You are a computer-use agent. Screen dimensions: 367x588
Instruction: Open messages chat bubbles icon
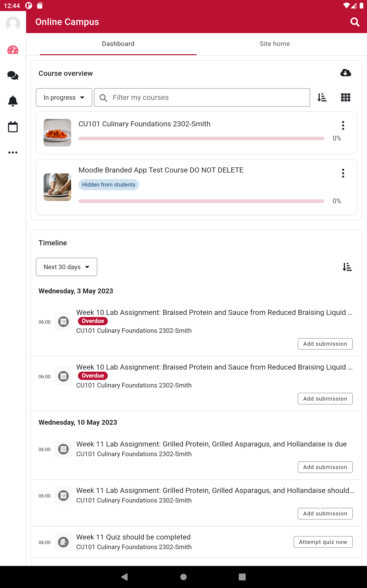[13, 76]
